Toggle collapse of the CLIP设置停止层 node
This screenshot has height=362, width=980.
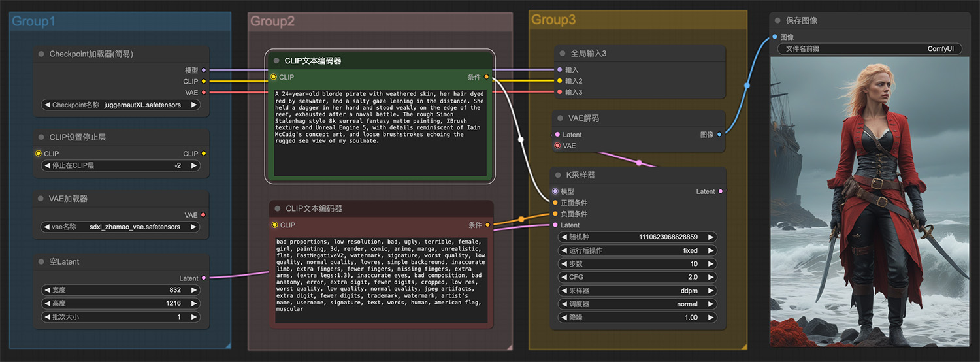tap(42, 138)
